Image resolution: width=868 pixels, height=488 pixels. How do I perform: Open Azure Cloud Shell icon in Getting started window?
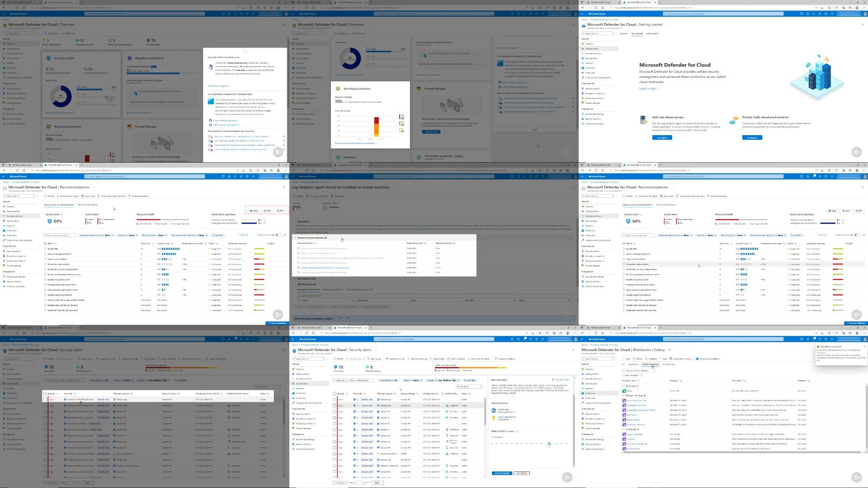tap(802, 14)
